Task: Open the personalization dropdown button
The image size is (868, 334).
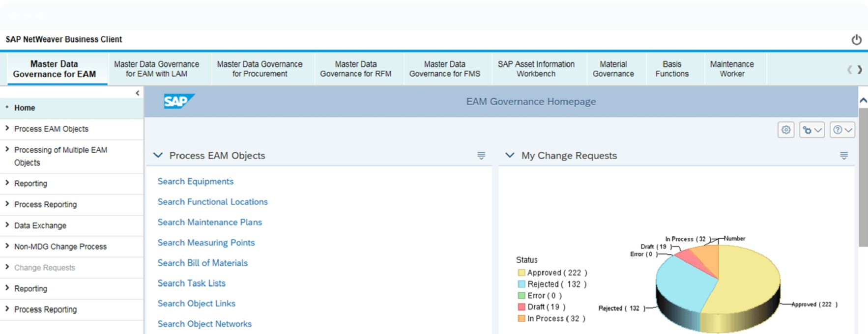Action: point(811,130)
